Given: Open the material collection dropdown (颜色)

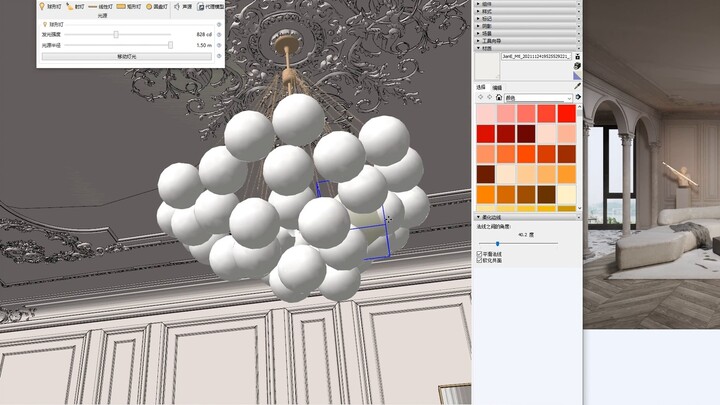Looking at the screenshot, I should pyautogui.click(x=538, y=98).
